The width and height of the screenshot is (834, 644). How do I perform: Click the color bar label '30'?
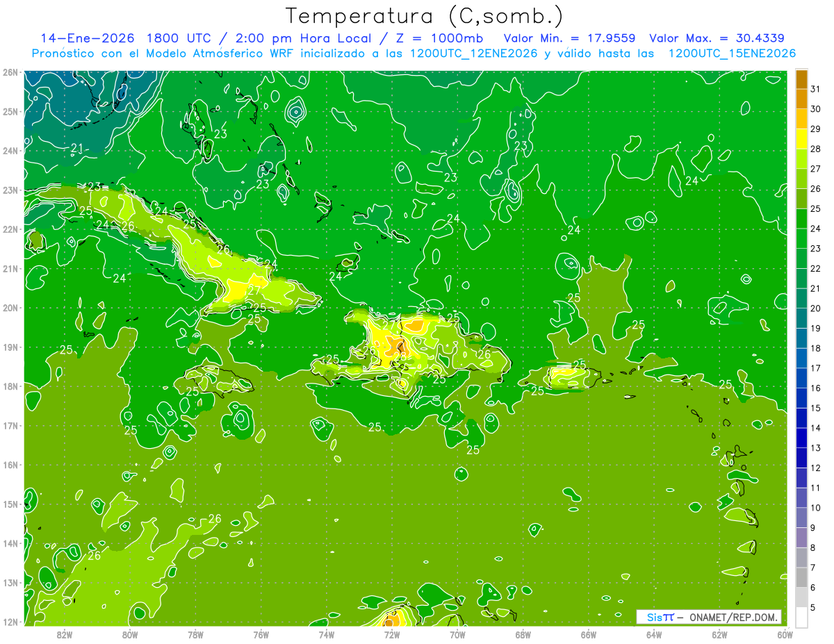[x=815, y=109]
